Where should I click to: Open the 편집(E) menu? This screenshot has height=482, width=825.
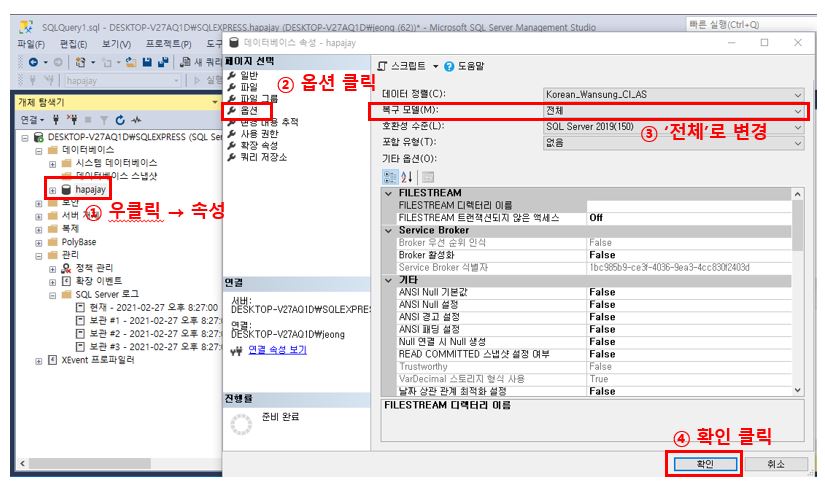pyautogui.click(x=73, y=44)
